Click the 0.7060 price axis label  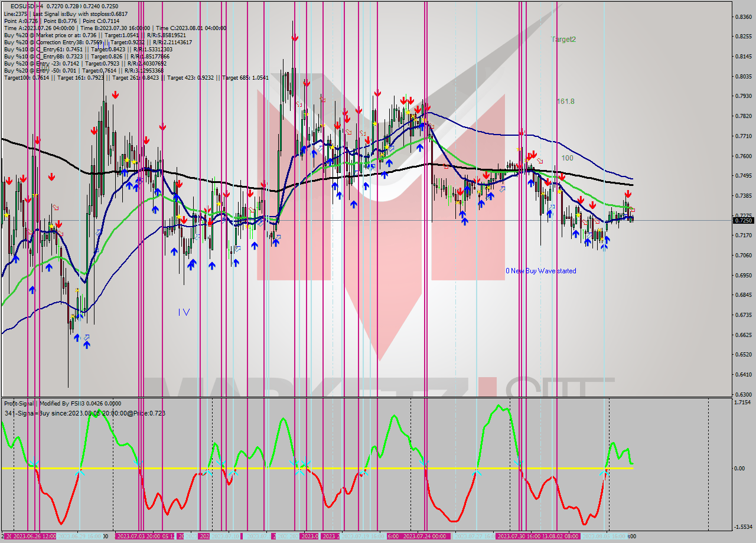pyautogui.click(x=743, y=256)
